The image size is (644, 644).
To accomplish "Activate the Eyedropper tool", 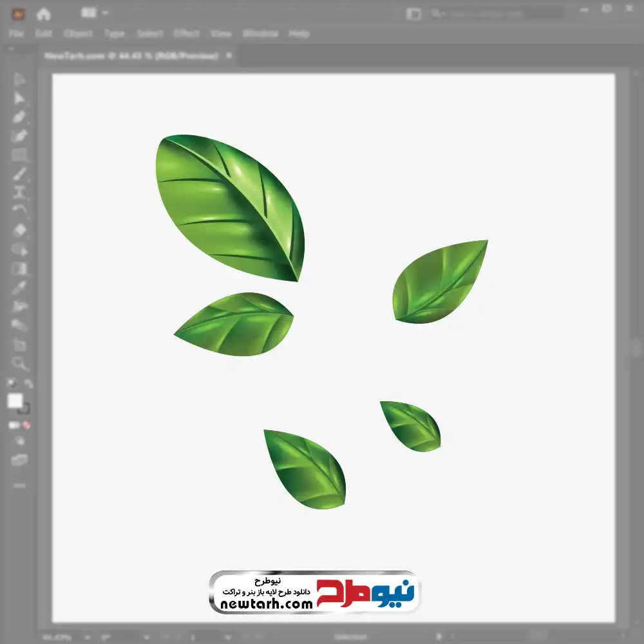I will (19, 287).
